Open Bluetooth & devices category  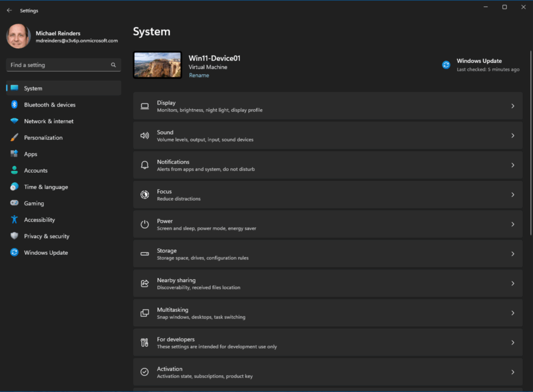tap(64, 104)
